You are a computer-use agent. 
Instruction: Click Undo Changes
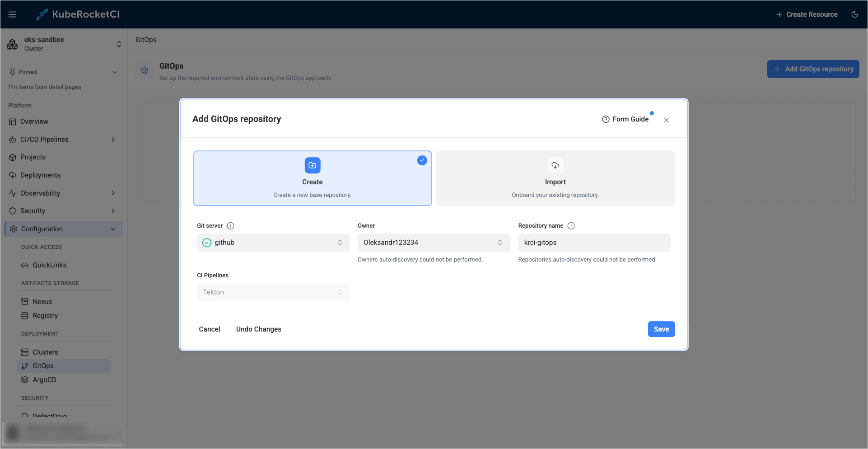(x=259, y=329)
